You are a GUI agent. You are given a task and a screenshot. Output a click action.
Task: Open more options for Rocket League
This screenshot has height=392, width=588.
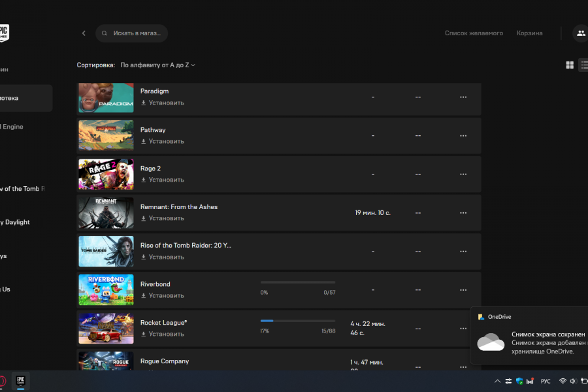click(463, 329)
